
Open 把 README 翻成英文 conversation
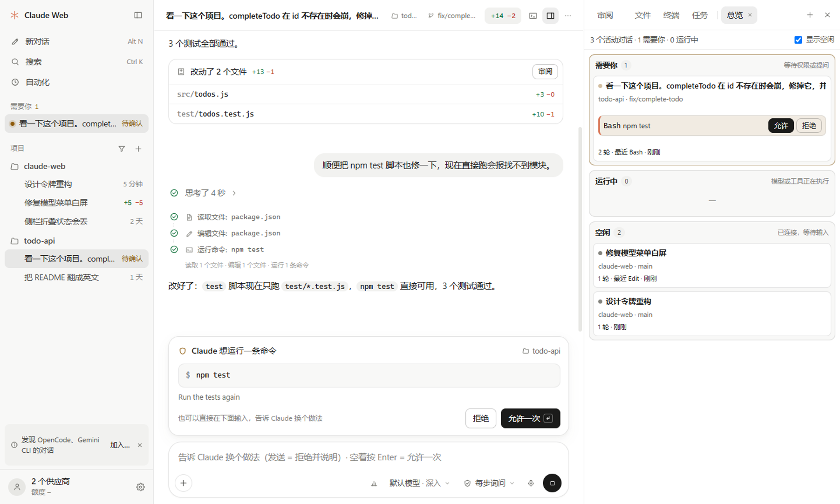coord(76,277)
